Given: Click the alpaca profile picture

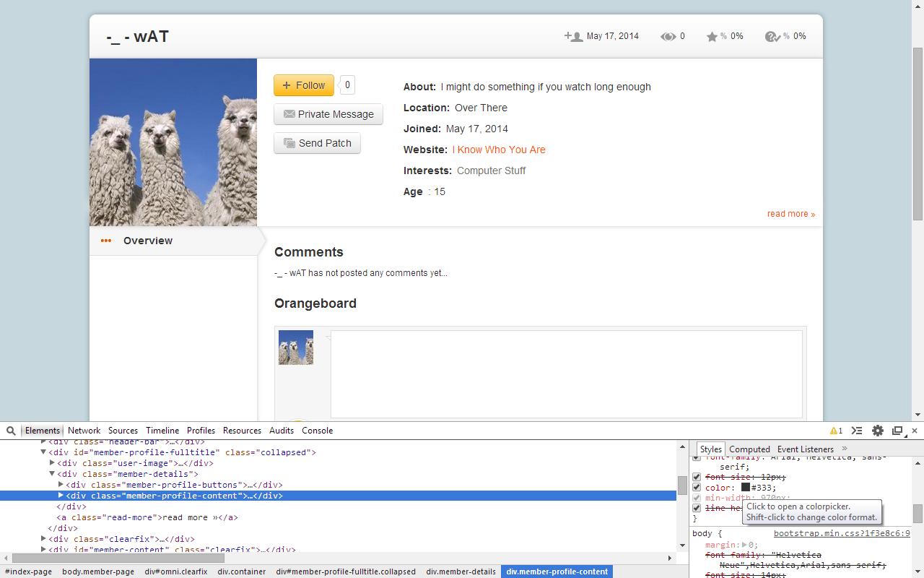Looking at the screenshot, I should pyautogui.click(x=173, y=142).
